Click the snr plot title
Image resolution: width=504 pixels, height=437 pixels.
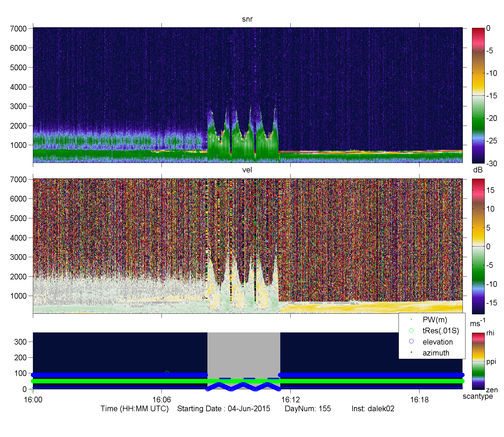[x=247, y=19]
